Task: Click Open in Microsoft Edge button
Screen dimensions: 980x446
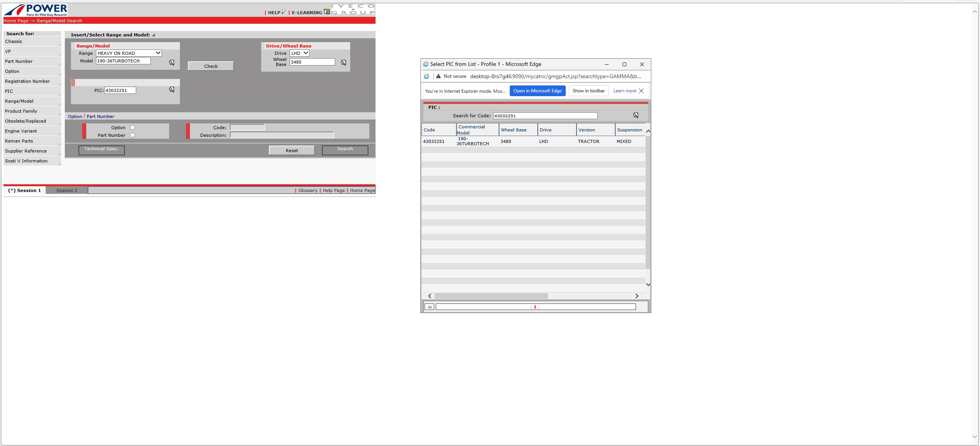Action: pos(537,91)
